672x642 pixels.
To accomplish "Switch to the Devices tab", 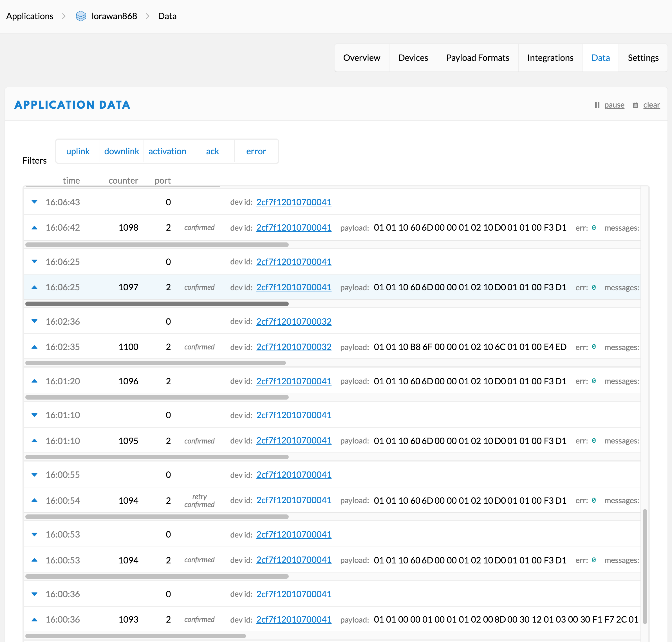I will click(x=413, y=58).
